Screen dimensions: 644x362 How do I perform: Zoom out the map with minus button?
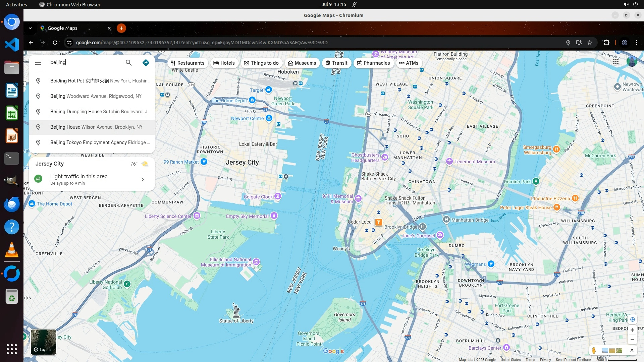click(x=632, y=340)
